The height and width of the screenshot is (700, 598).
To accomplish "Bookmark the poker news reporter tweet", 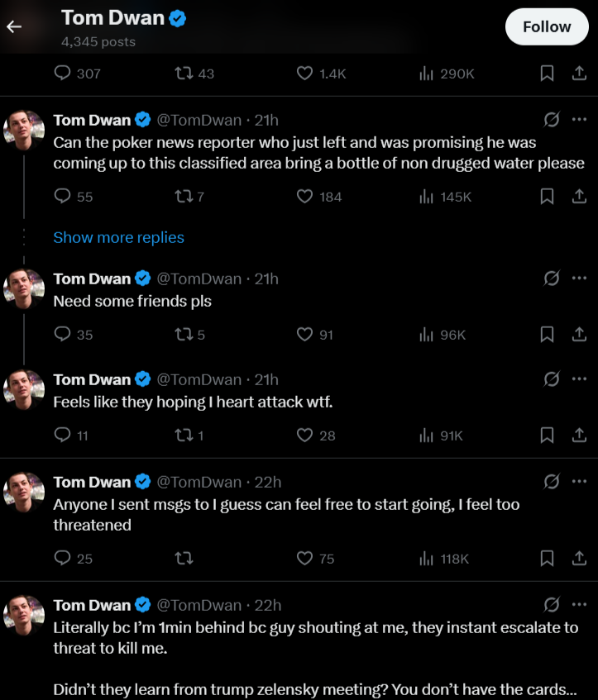I will coord(547,197).
